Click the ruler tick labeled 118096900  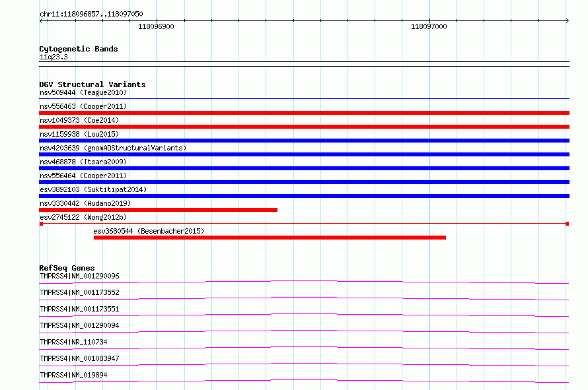tap(156, 26)
